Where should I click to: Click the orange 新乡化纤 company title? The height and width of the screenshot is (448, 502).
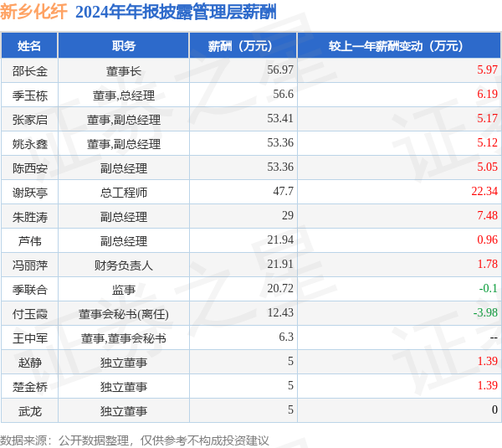click(33, 12)
